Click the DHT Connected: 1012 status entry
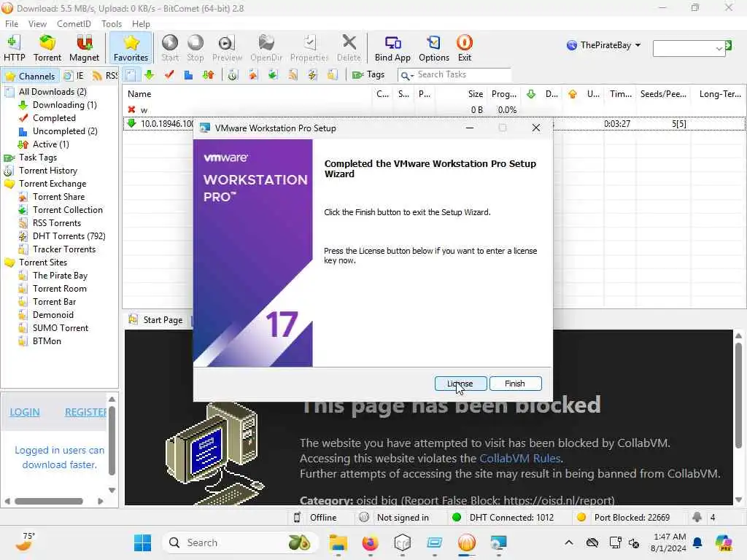Viewport: 747px width, 560px height. (503, 518)
